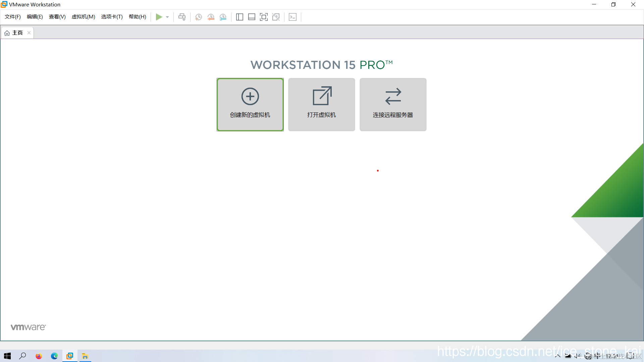Open the 文件(F) menu
The image size is (644, 362).
[x=13, y=17]
